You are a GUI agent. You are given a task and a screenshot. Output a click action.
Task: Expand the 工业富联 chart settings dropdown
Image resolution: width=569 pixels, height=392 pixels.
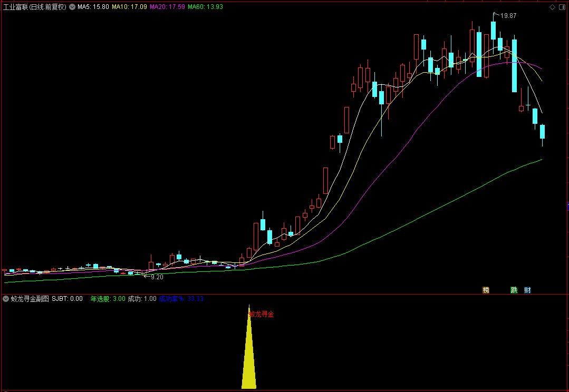click(x=72, y=7)
